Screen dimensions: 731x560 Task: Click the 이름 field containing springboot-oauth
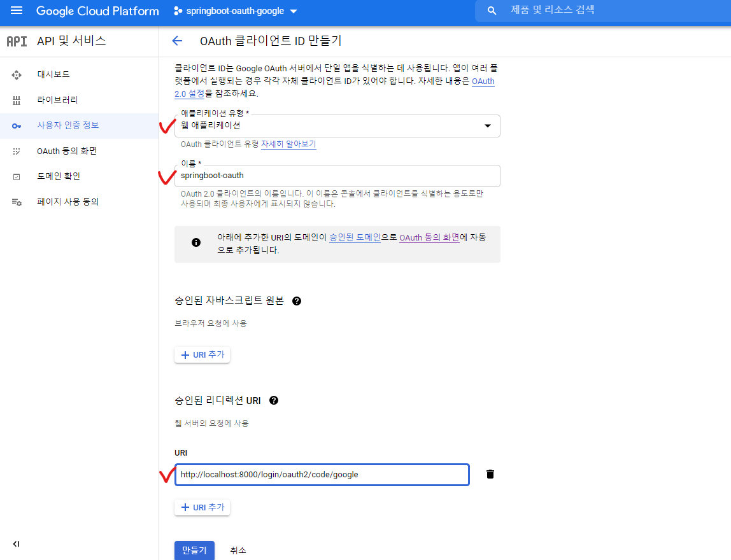[337, 176]
